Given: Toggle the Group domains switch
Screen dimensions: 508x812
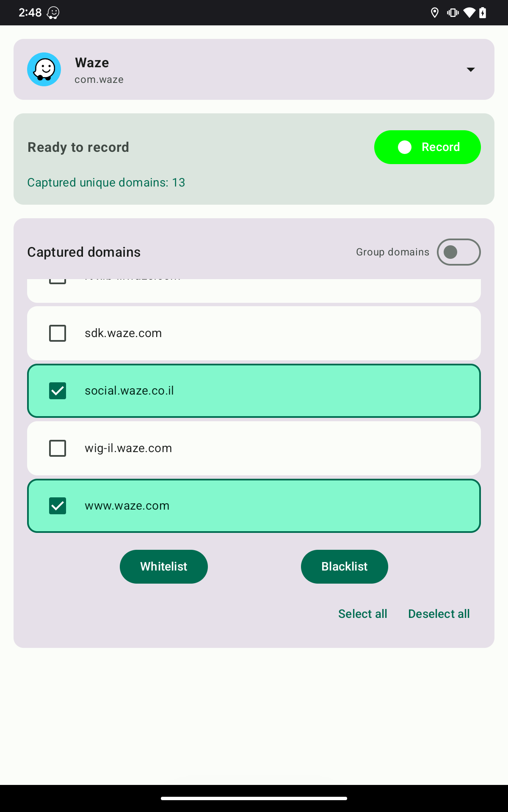Looking at the screenshot, I should (459, 252).
